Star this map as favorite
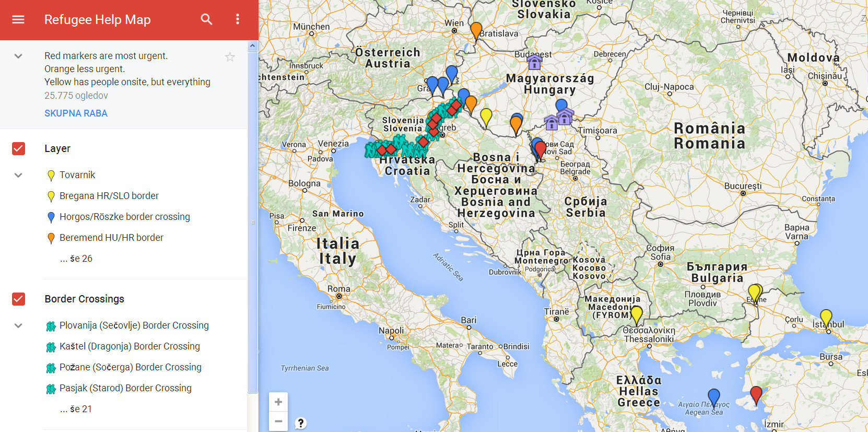Viewport: 868px width, 432px height. click(230, 57)
